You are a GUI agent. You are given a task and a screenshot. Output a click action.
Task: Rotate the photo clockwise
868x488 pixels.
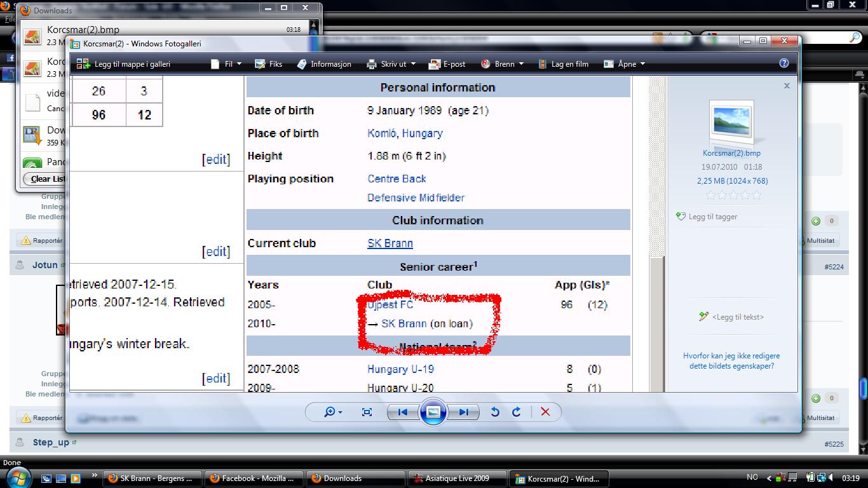pyautogui.click(x=517, y=412)
